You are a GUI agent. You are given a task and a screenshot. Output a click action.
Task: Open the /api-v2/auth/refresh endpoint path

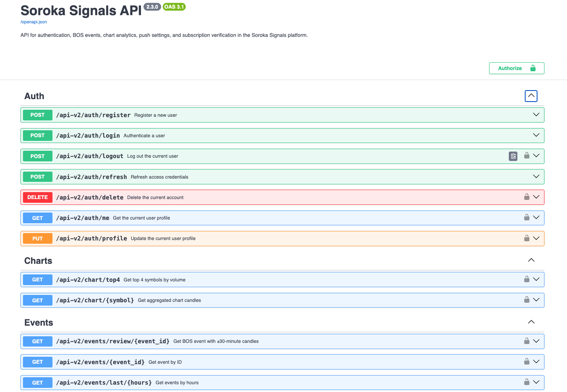coord(91,177)
